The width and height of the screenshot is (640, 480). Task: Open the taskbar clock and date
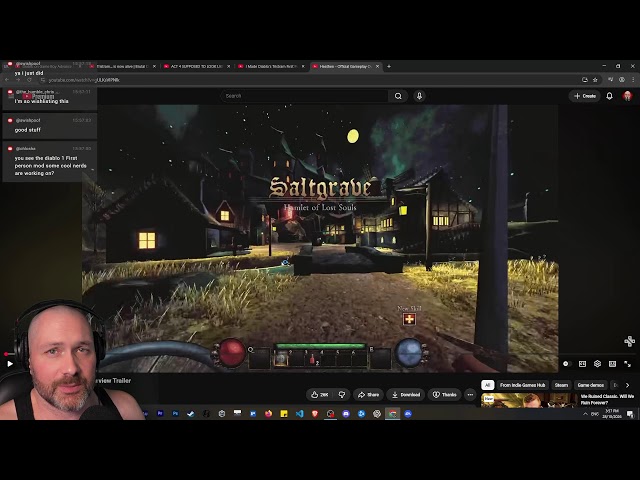(x=611, y=413)
